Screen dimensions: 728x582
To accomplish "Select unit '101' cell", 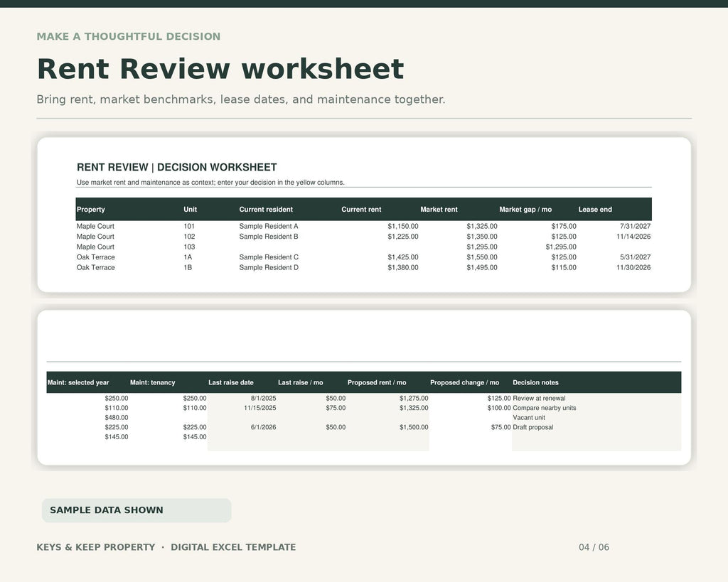I will click(189, 226).
